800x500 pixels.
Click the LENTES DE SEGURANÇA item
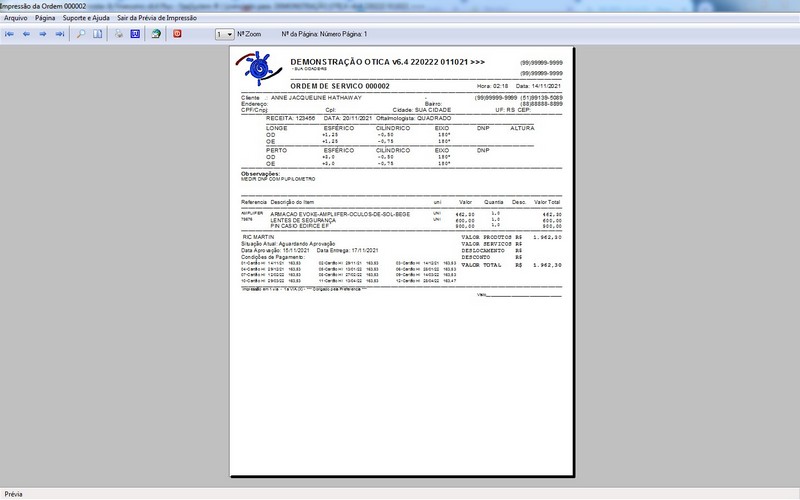303,220
